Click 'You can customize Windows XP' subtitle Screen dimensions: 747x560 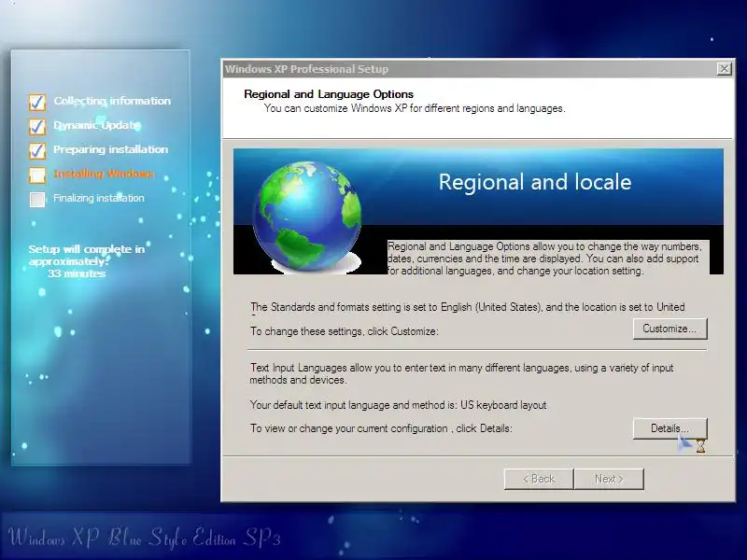pos(415,108)
